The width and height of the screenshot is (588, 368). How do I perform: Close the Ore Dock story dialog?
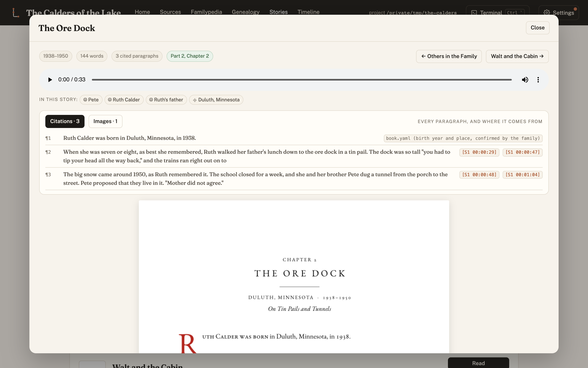(537, 28)
